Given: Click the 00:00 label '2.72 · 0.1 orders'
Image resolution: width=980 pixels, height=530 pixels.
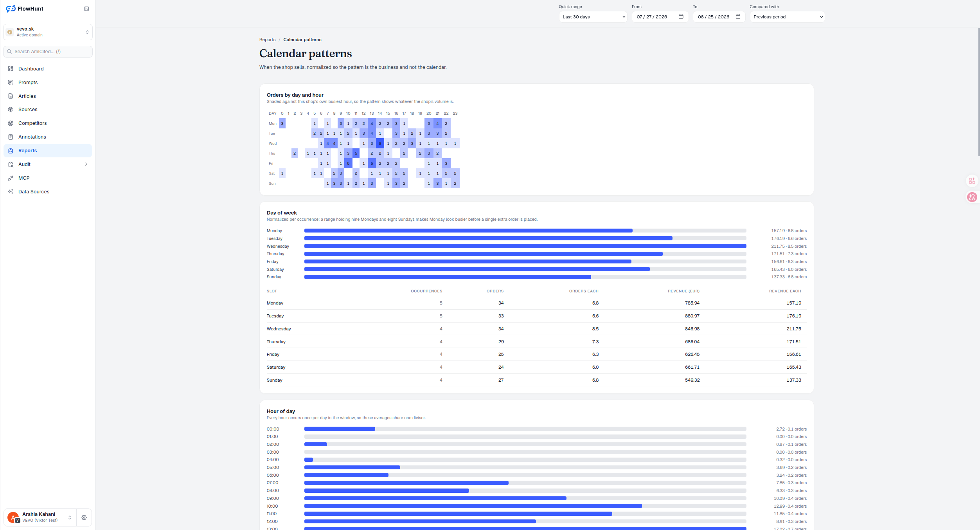Looking at the screenshot, I should (791, 429).
